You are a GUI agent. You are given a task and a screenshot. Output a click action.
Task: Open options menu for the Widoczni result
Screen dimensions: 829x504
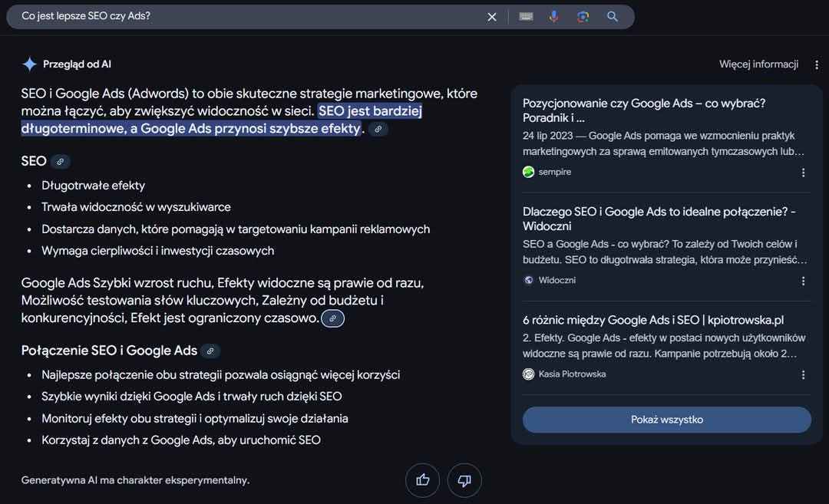point(803,281)
